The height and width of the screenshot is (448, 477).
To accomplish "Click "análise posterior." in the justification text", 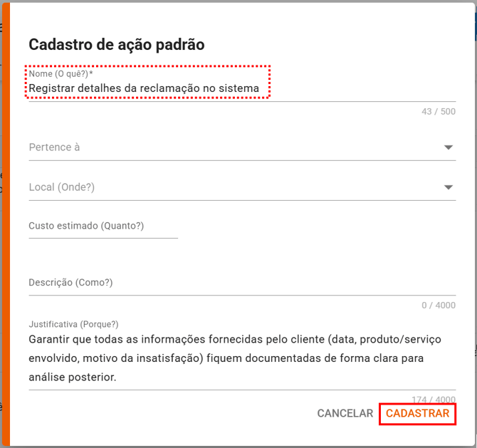I will [x=72, y=376].
